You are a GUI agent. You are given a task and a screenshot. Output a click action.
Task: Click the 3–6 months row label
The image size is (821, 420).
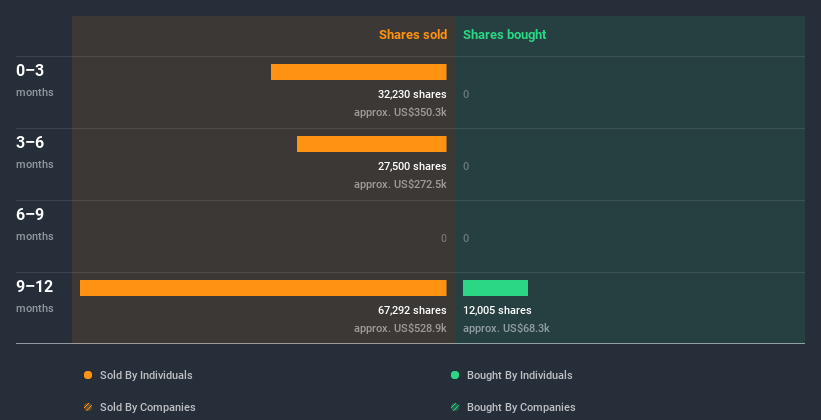point(35,152)
